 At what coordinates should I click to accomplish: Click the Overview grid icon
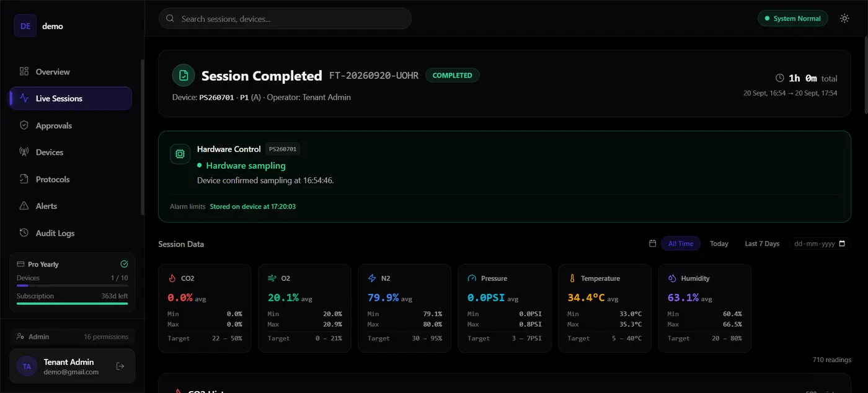pyautogui.click(x=24, y=71)
